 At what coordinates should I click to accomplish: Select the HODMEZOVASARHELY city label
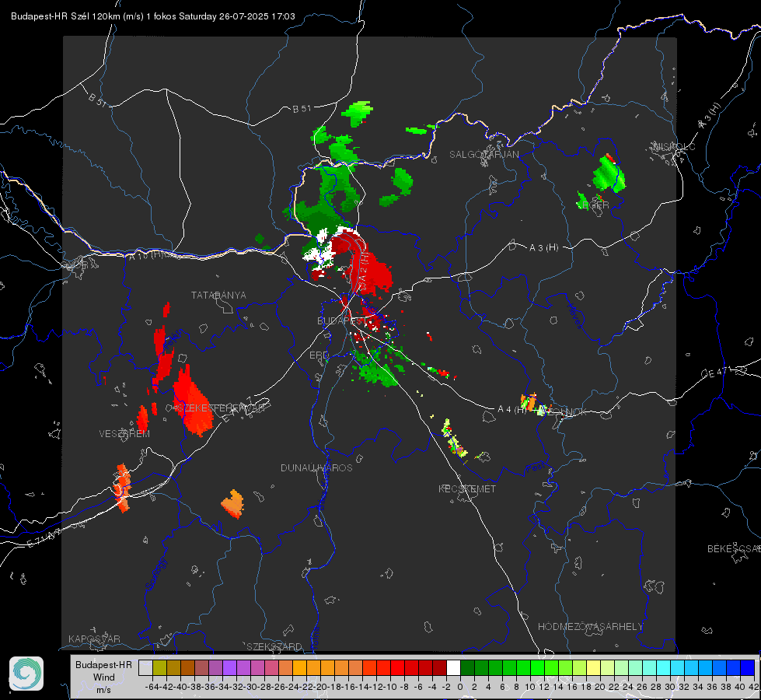(x=590, y=627)
